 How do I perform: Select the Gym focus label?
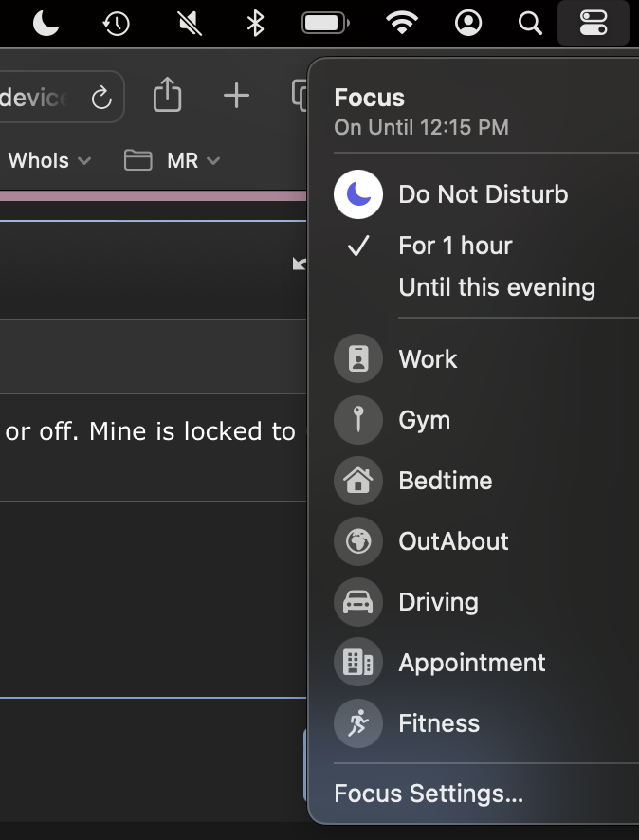[x=424, y=421]
